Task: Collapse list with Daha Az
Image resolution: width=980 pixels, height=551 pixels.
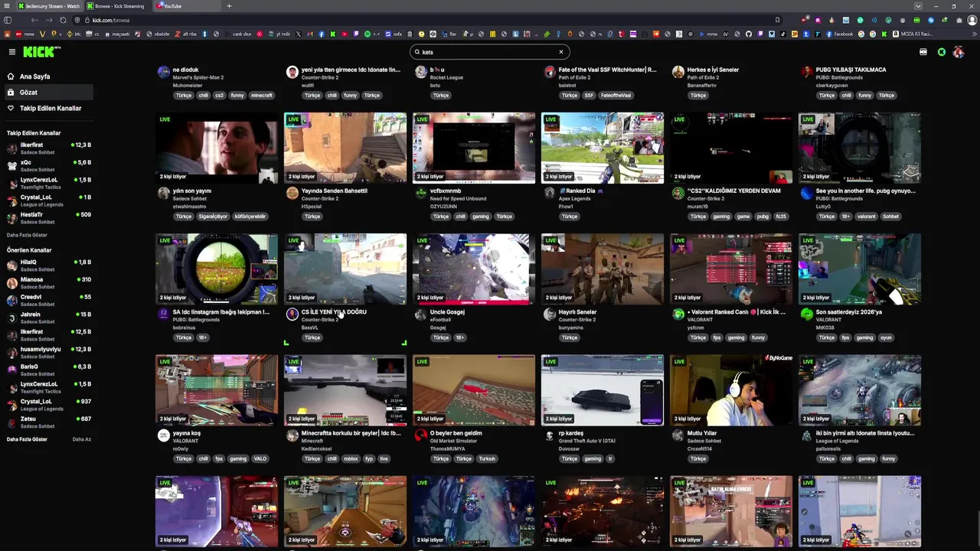Action: [81, 439]
